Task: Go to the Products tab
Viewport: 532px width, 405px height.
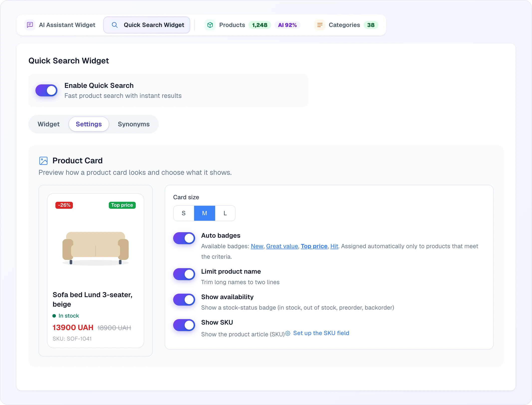Action: pos(253,25)
